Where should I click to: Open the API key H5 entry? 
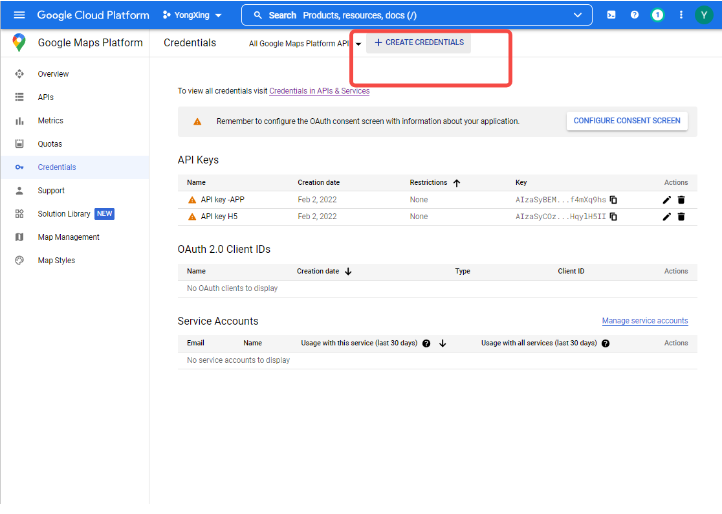tap(219, 216)
